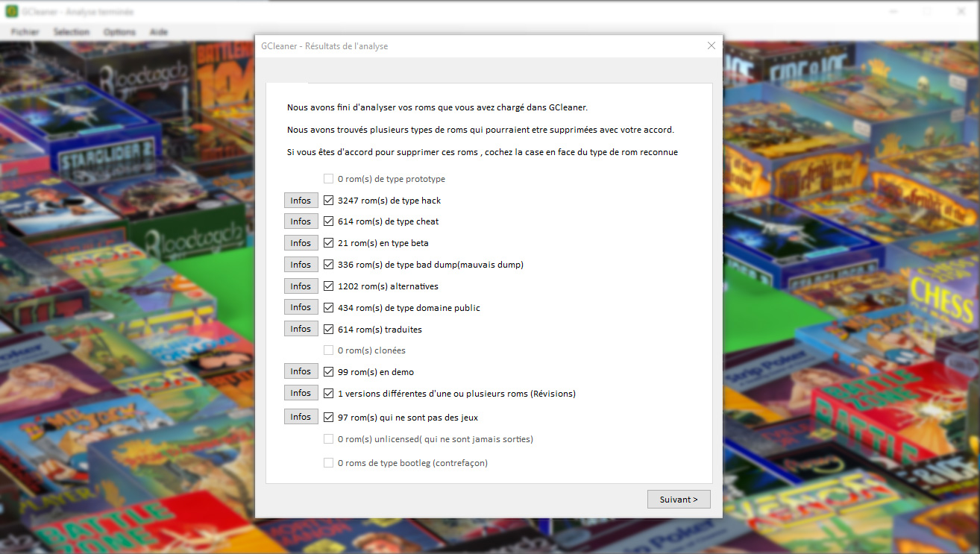Open the Selection menu in main window
This screenshot has width=980, height=554.
[x=72, y=32]
